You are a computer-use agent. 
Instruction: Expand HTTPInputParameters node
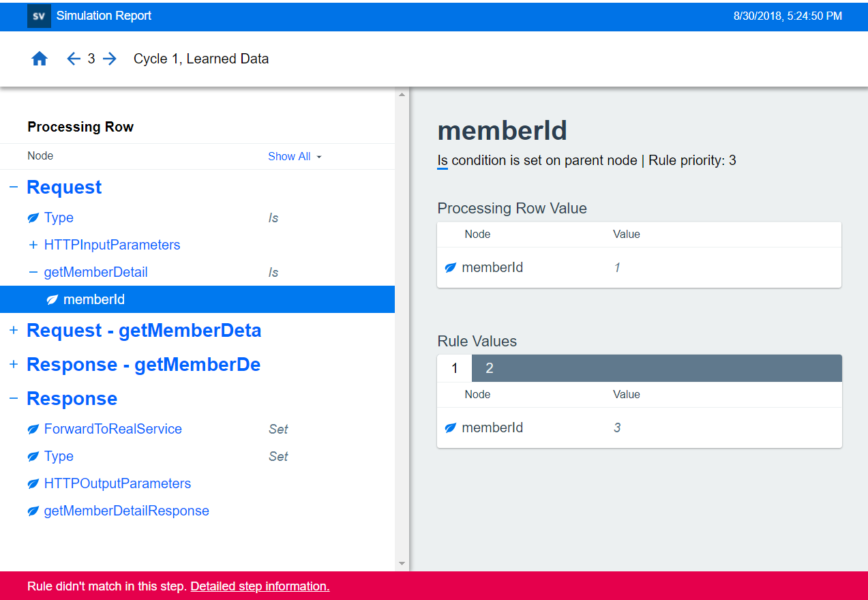(x=33, y=245)
